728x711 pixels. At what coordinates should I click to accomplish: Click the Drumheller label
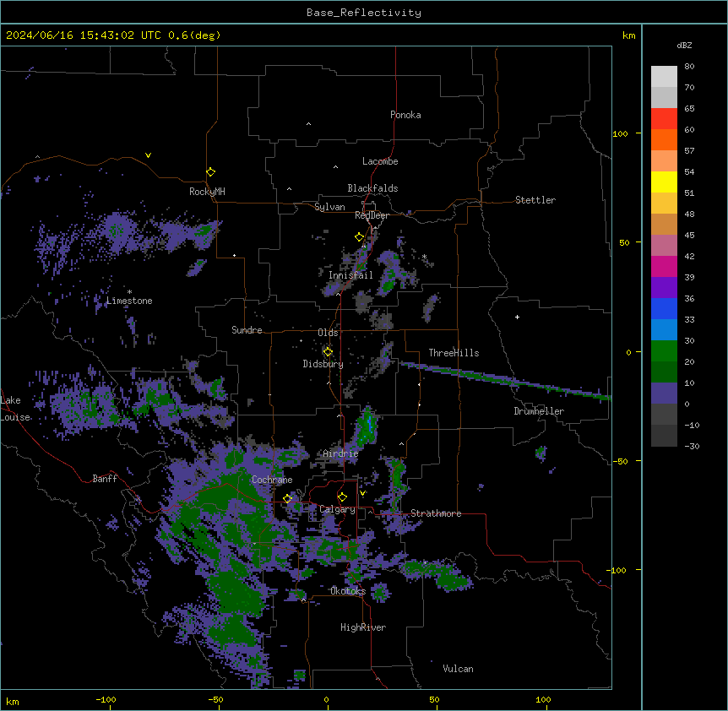tap(539, 411)
